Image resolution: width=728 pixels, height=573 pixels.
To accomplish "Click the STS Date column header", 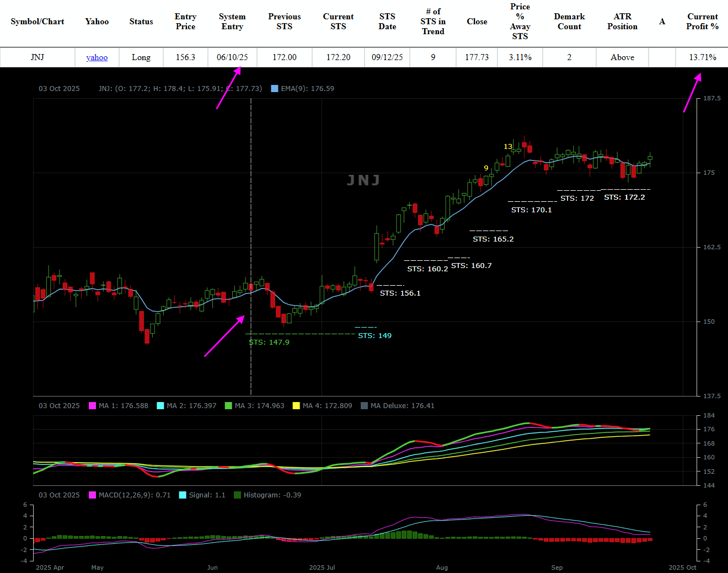I will (x=387, y=22).
